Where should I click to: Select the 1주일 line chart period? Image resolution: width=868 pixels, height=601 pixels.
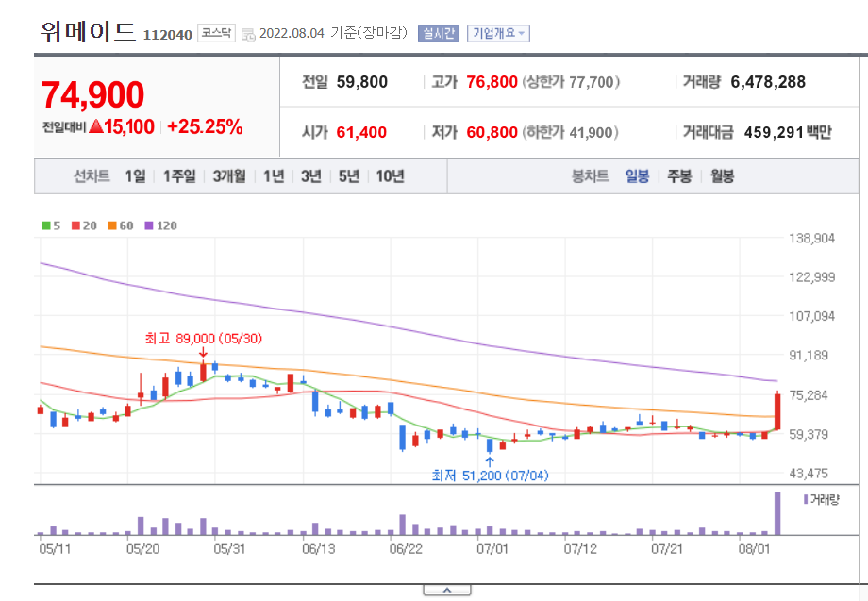[x=179, y=176]
